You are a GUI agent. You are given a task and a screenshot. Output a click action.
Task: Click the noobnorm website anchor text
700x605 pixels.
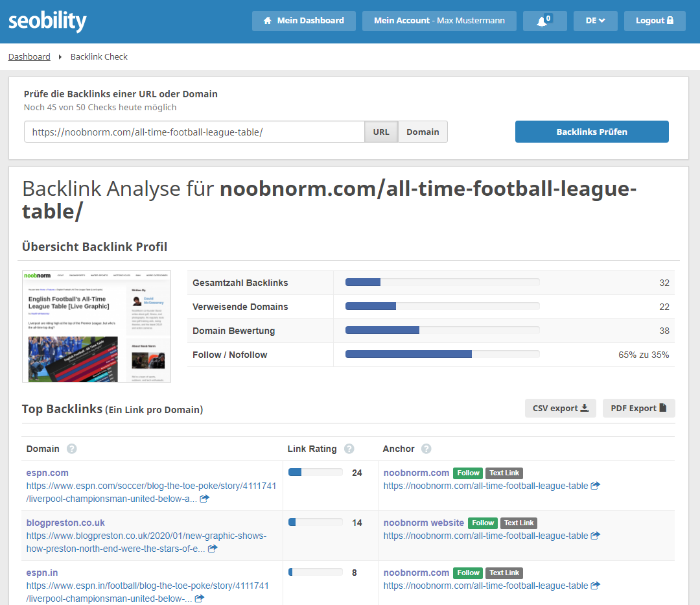[424, 523]
